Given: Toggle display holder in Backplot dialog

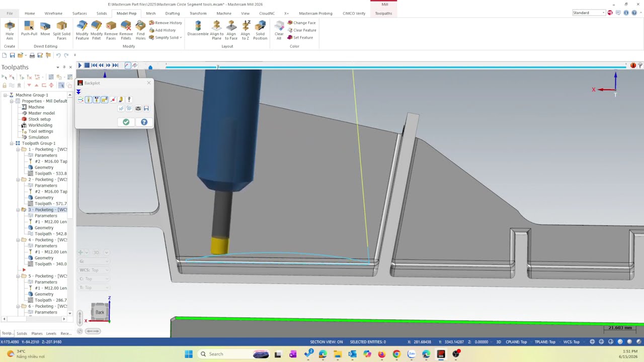Looking at the screenshot, I should (96, 100).
